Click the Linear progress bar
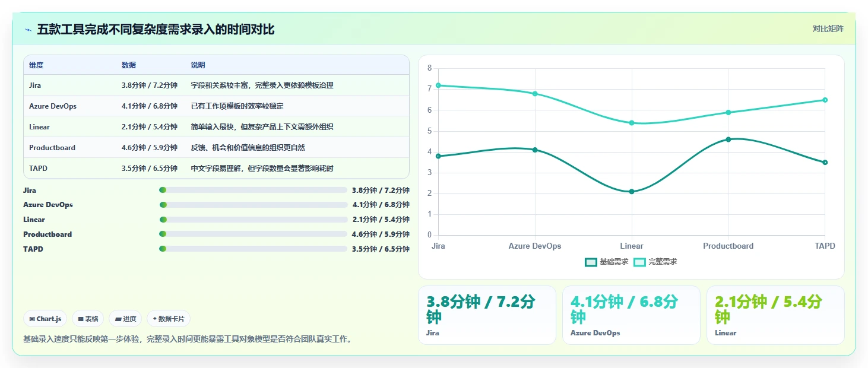The image size is (868, 368). pos(254,220)
